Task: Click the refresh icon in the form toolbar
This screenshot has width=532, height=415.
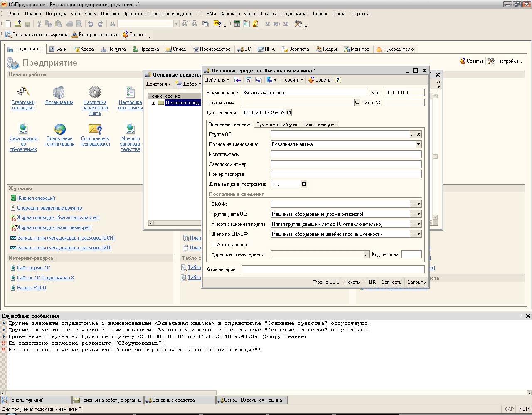Action: (249, 80)
